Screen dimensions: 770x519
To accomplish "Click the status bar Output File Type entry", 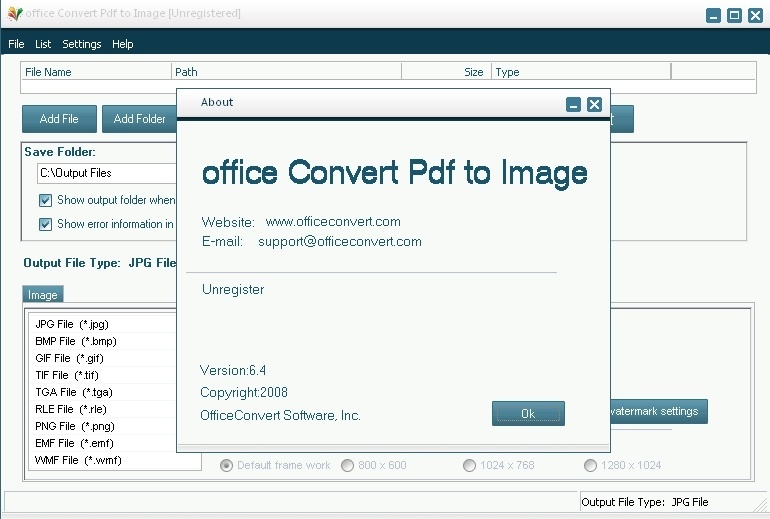I will pos(644,502).
